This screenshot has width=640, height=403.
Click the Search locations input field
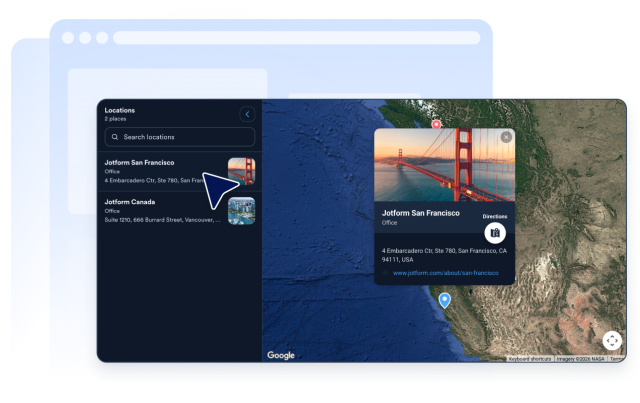point(180,137)
